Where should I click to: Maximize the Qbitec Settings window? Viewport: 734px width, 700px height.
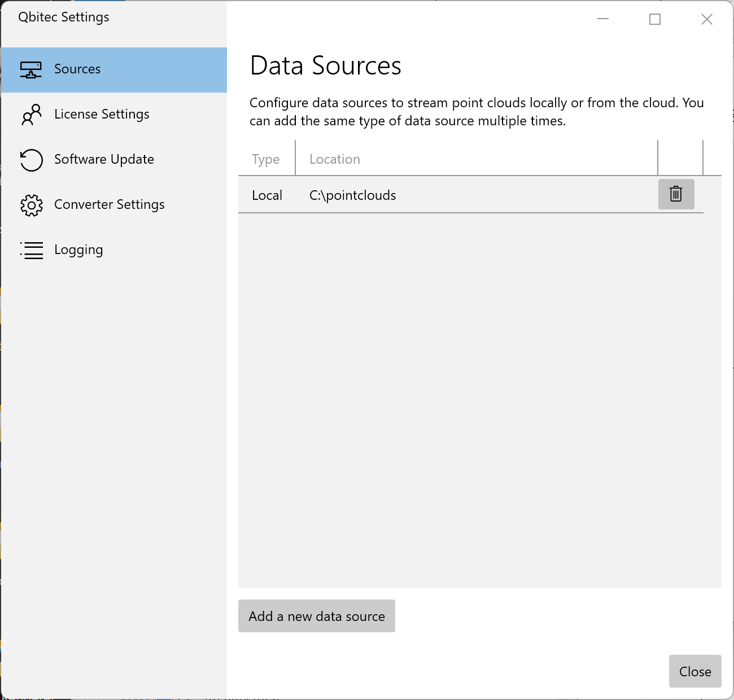[655, 19]
